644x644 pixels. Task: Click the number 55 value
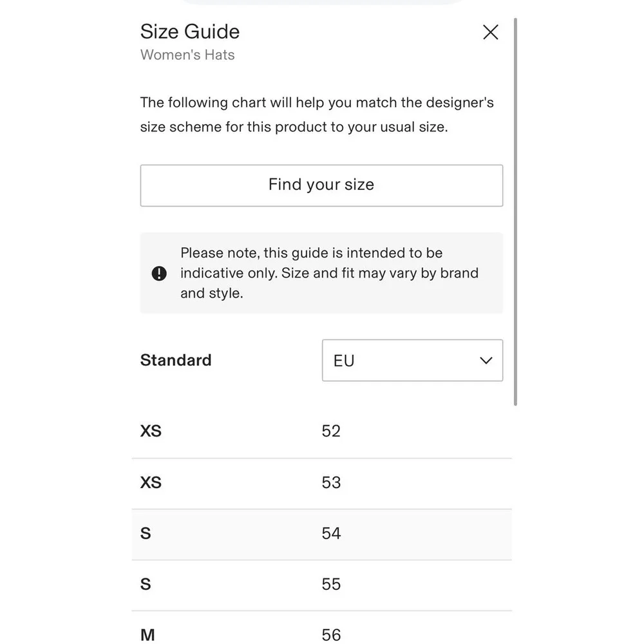point(331,584)
